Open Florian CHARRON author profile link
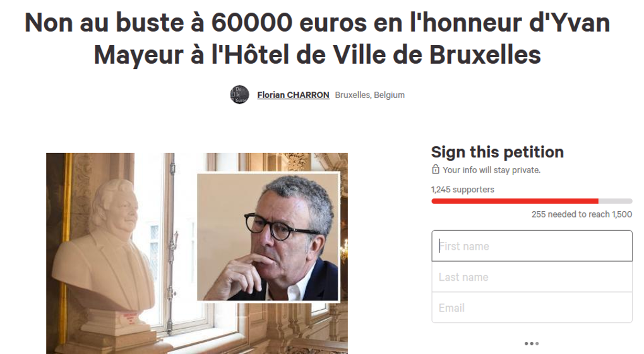This screenshot has height=354, width=644. point(293,95)
